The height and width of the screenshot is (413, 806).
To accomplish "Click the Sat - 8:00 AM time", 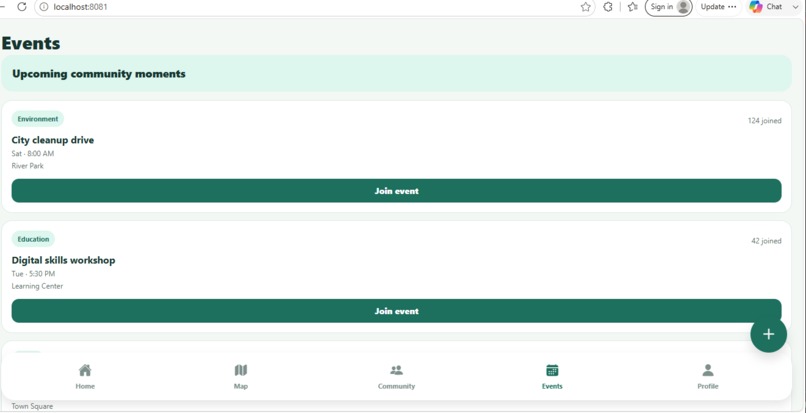I will pyautogui.click(x=33, y=154).
